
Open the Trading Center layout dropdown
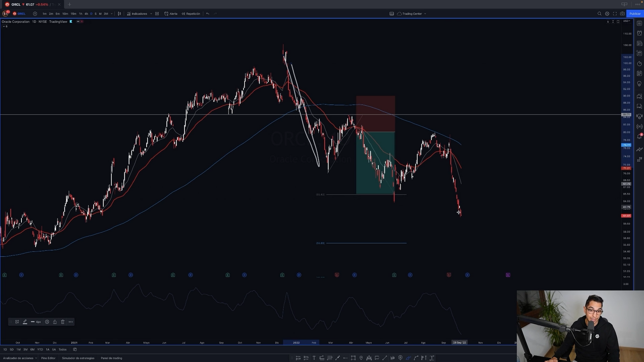[x=411, y=14]
